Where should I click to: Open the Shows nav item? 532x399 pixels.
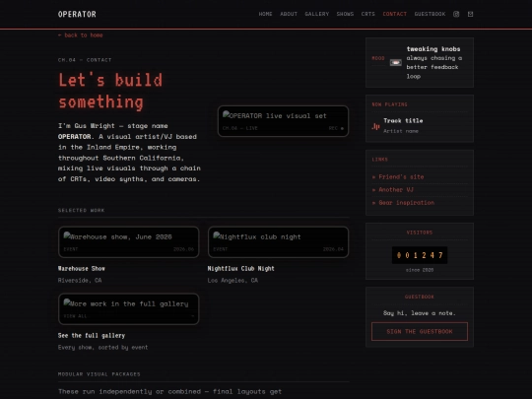(345, 14)
